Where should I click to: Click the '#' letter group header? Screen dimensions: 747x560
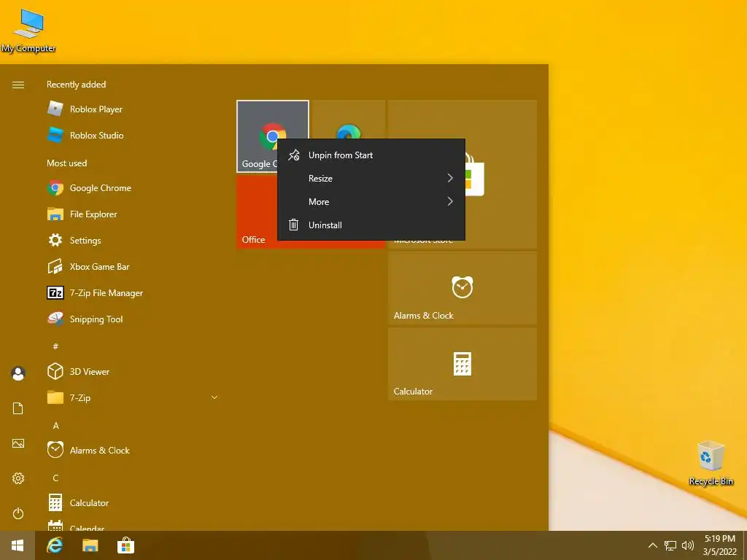(55, 346)
